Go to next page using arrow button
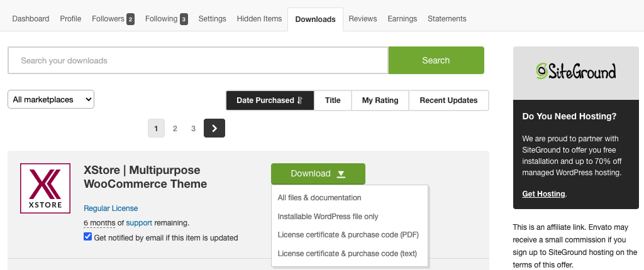Image resolution: width=644 pixels, height=270 pixels. [214, 128]
